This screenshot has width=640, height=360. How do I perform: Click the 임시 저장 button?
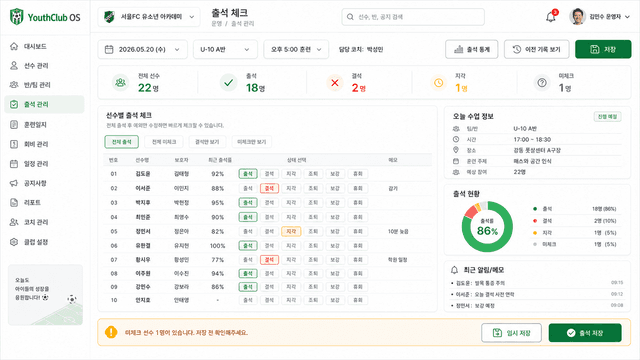pos(511,333)
